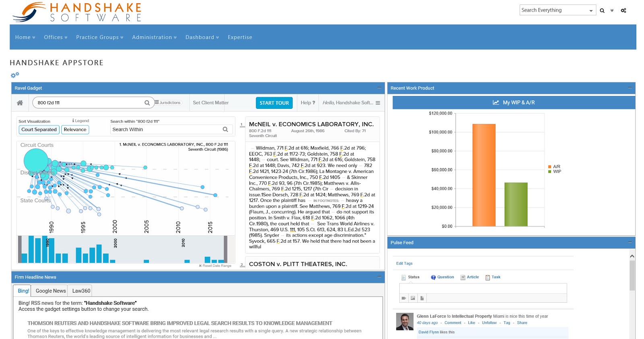Click Reset Date Range

pyautogui.click(x=215, y=266)
